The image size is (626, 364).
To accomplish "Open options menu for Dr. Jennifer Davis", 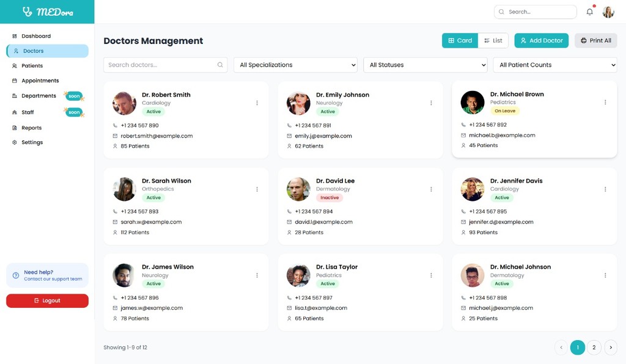I will coord(605,189).
